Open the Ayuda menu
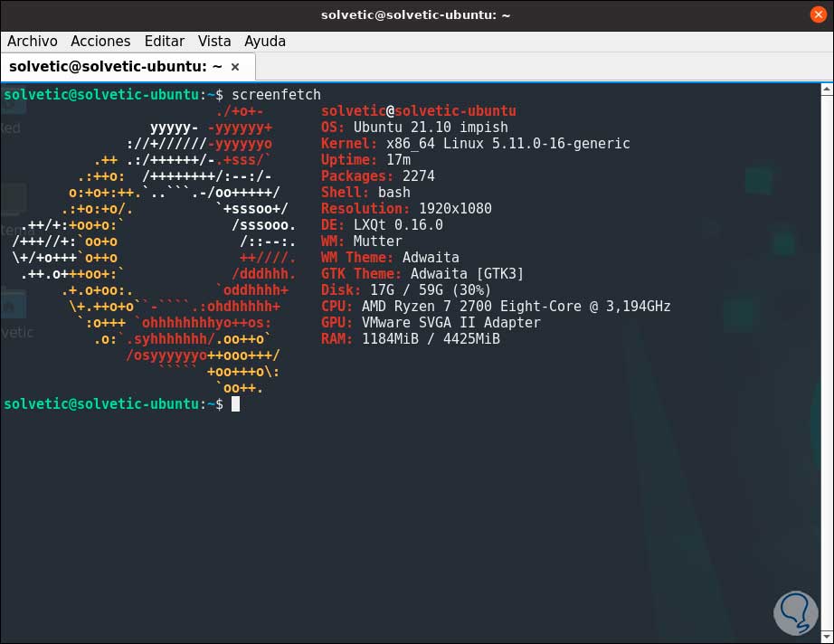Viewport: 834px width, 644px height. pos(263,41)
